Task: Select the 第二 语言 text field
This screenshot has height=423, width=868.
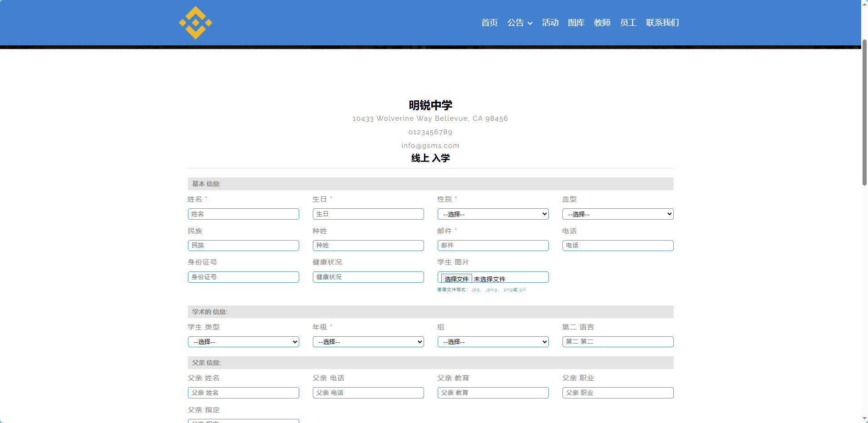Action: 617,342
